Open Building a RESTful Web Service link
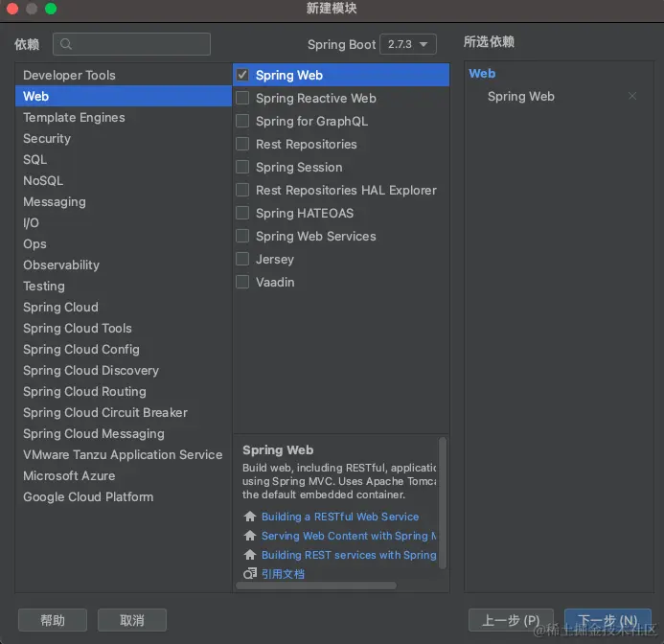Viewport: 664px width, 644px height. coord(340,517)
